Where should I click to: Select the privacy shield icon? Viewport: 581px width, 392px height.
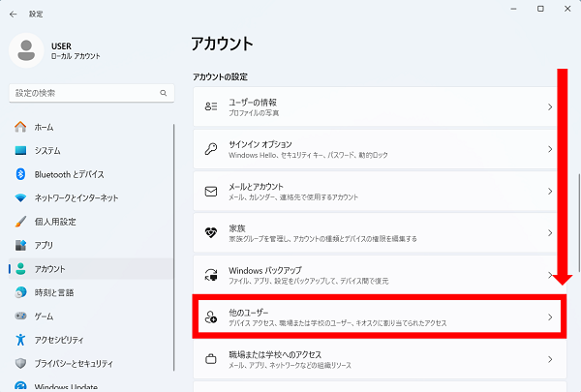click(20, 363)
